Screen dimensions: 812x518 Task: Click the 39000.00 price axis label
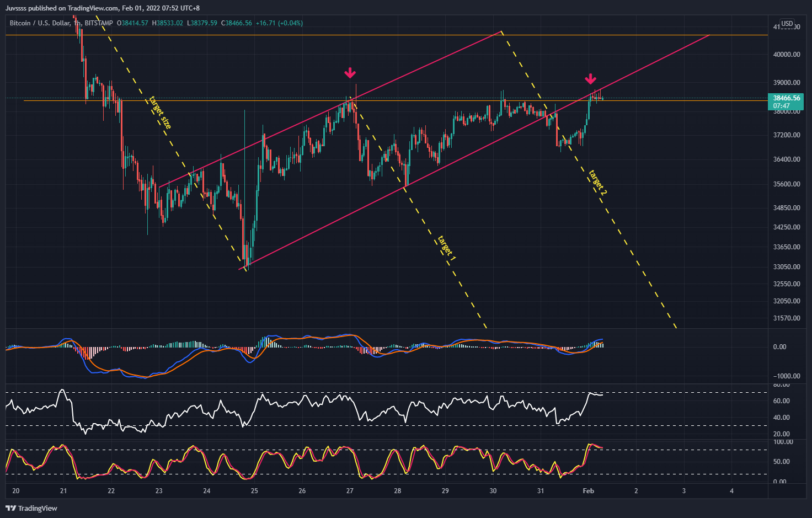coord(787,83)
